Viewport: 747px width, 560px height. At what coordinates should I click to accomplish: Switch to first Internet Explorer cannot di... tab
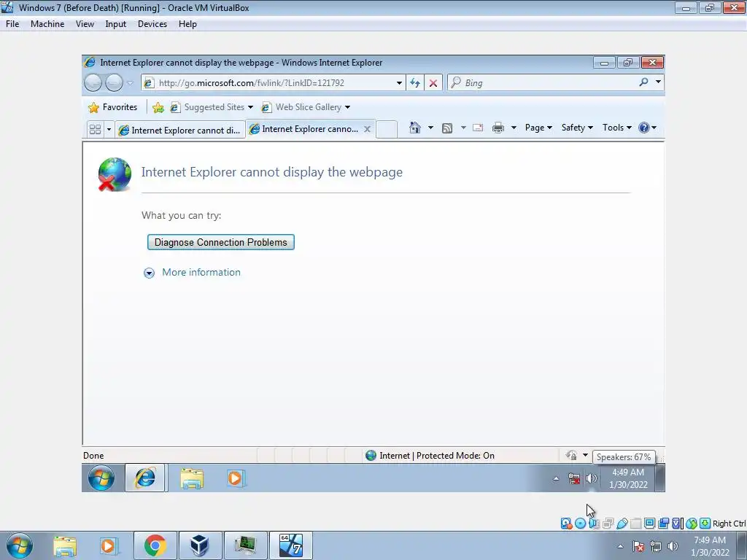click(x=179, y=130)
